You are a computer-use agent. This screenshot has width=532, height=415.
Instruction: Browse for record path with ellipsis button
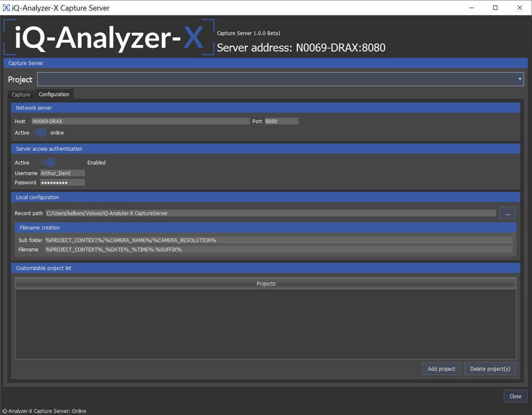click(x=507, y=214)
